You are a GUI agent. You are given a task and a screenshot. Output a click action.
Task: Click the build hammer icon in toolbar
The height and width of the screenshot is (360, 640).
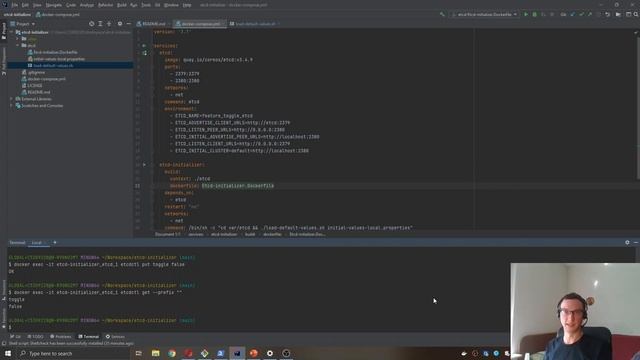click(x=442, y=14)
